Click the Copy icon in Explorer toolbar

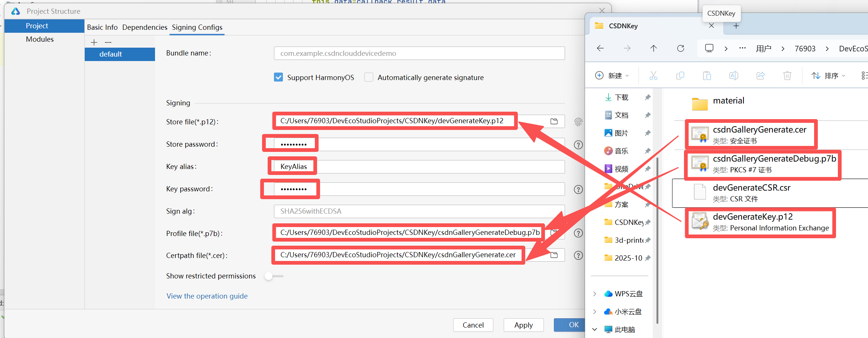click(x=680, y=76)
